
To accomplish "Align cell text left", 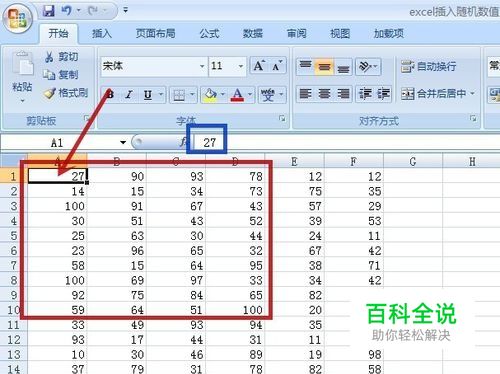I will click(x=305, y=94).
